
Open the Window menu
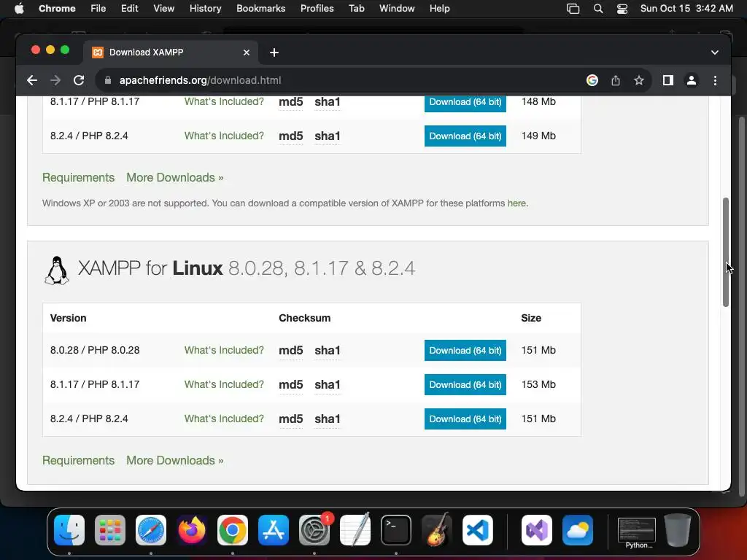397,9
